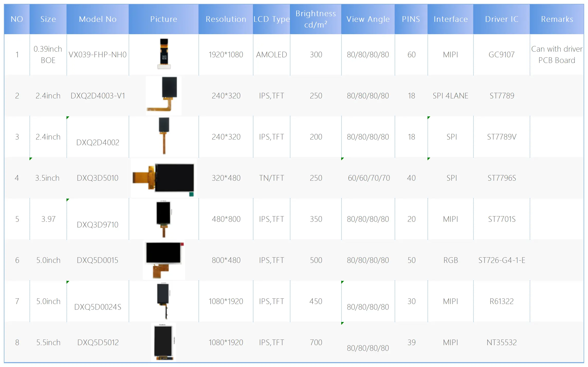
Task: Click the brightness 500 cell
Action: click(x=316, y=260)
